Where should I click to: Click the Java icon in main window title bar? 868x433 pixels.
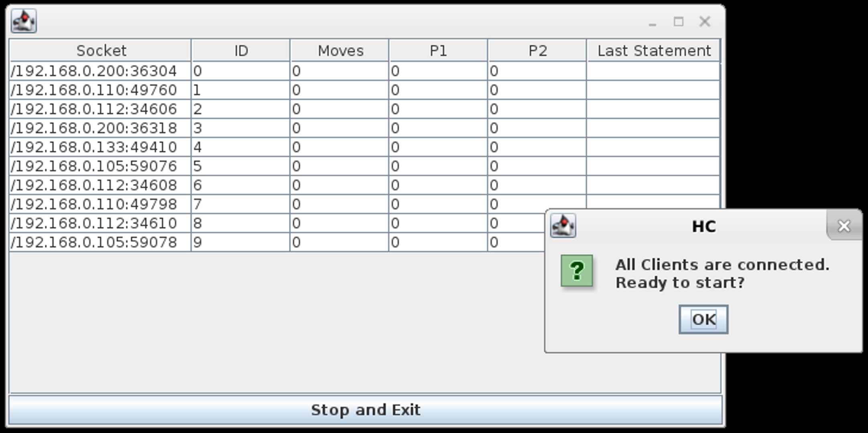click(24, 21)
